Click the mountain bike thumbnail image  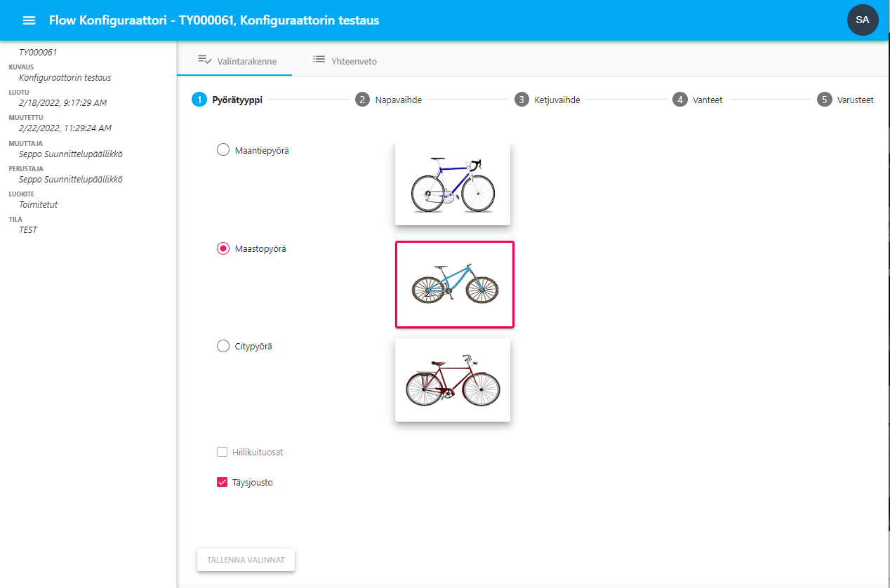(x=455, y=284)
